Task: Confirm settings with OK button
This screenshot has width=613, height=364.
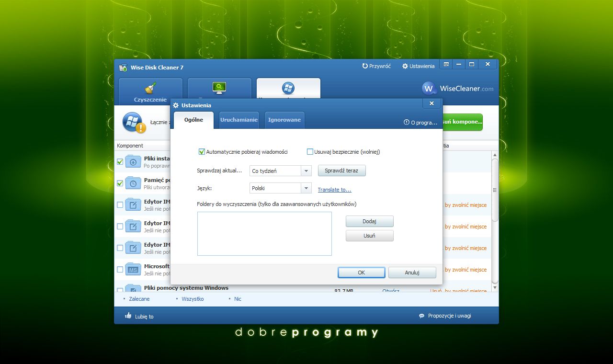Action: [x=361, y=273]
